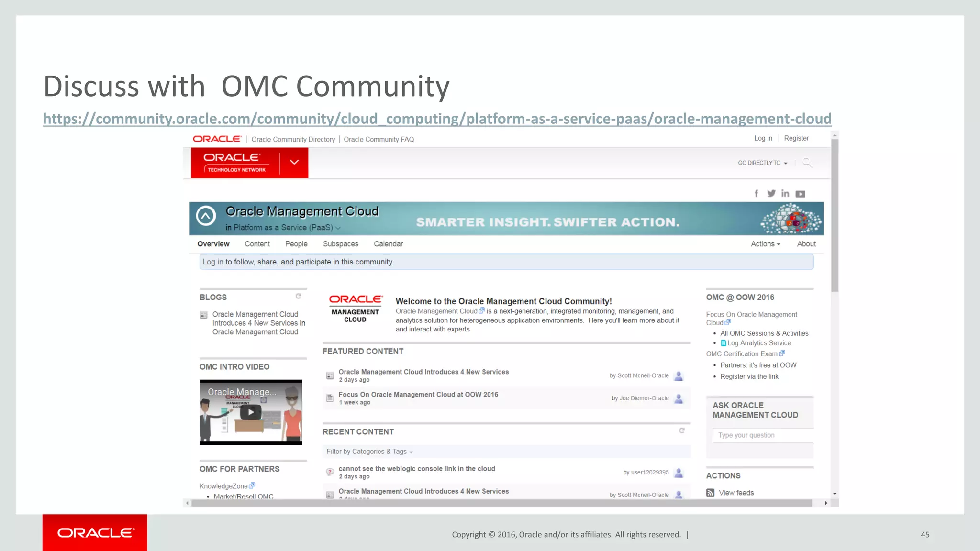Click the Type your question field
Image resolution: width=980 pixels, height=551 pixels.
coord(763,435)
